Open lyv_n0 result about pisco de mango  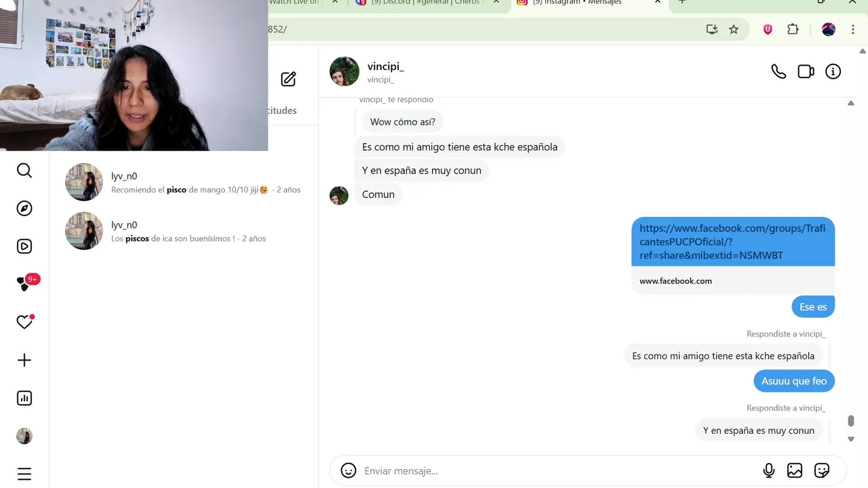(184, 182)
